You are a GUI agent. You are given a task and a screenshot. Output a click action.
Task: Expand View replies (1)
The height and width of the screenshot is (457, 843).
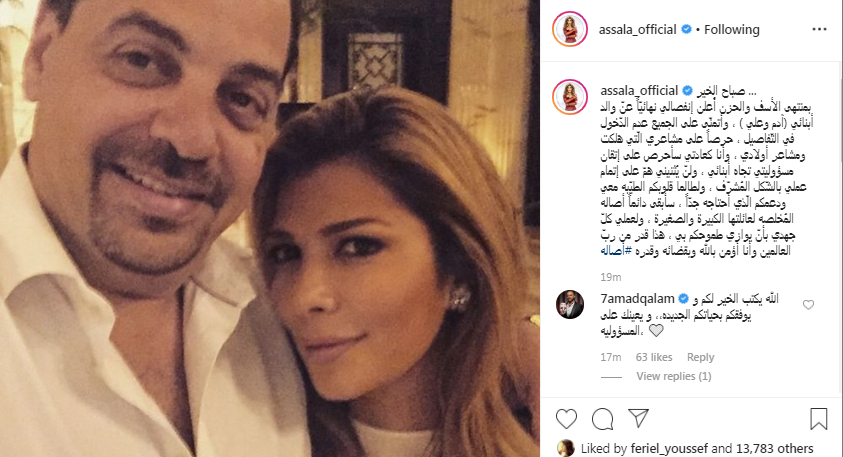pos(674,376)
